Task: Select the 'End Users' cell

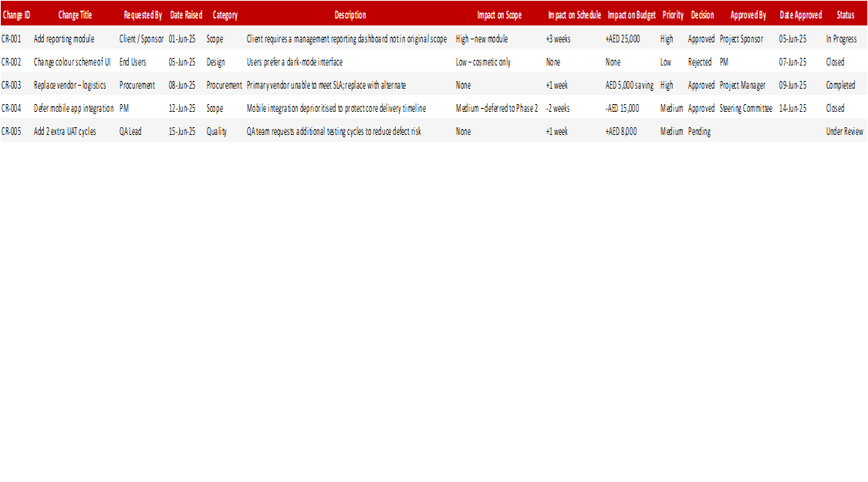Action: click(133, 62)
